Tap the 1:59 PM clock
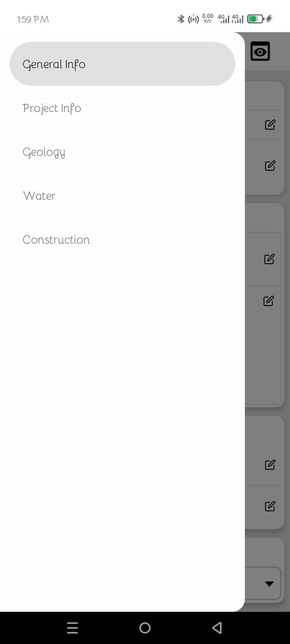Image resolution: width=290 pixels, height=644 pixels. coord(33,19)
